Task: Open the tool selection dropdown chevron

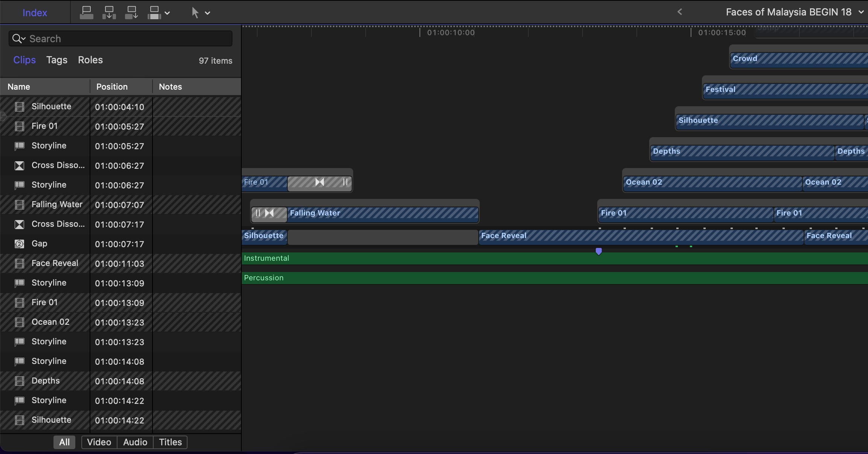Action: coord(207,13)
